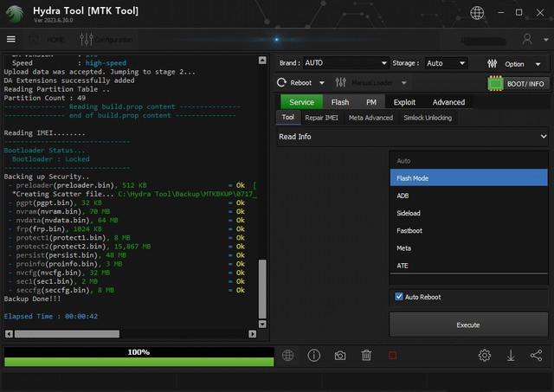Switch to the Advanced tab
Viewport: 554px width, 392px height.
click(x=448, y=102)
